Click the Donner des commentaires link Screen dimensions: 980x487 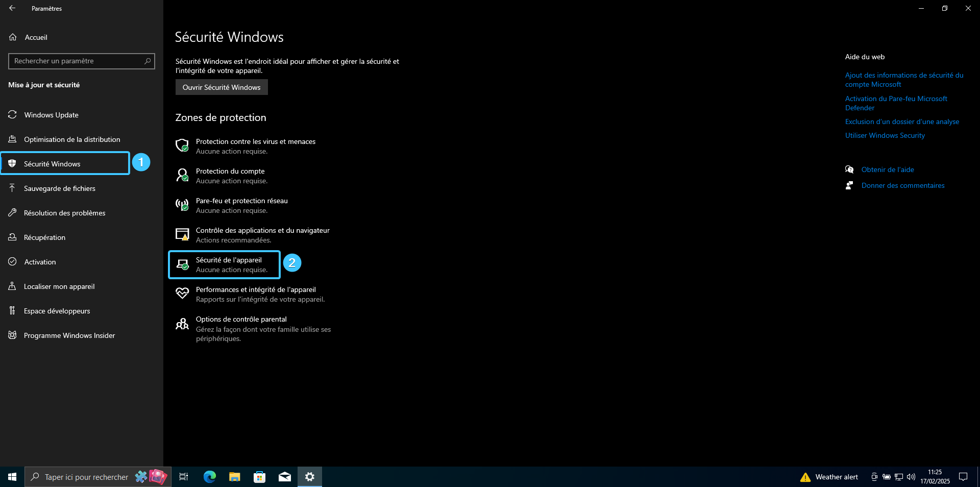pyautogui.click(x=903, y=185)
